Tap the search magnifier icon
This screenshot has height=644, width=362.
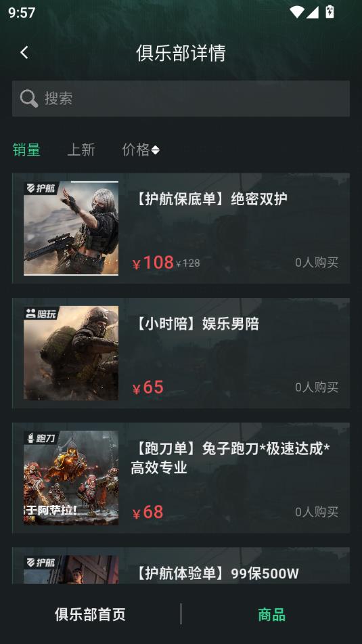[x=28, y=99]
